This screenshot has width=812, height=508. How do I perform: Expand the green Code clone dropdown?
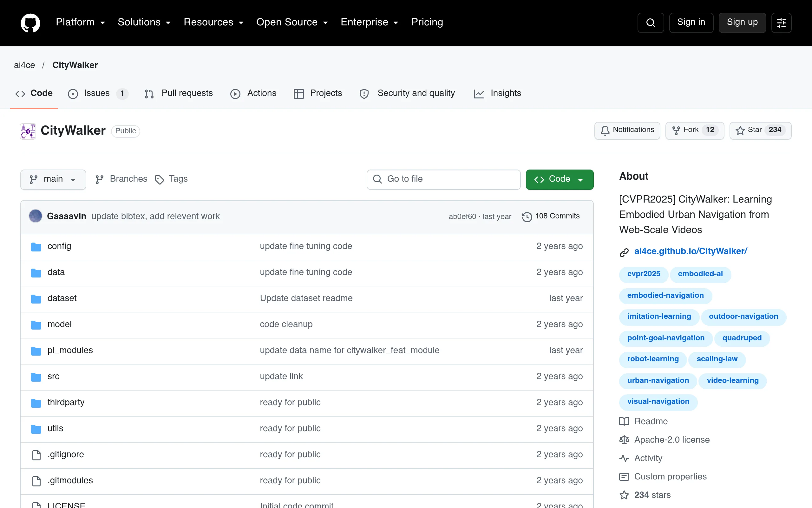click(559, 179)
